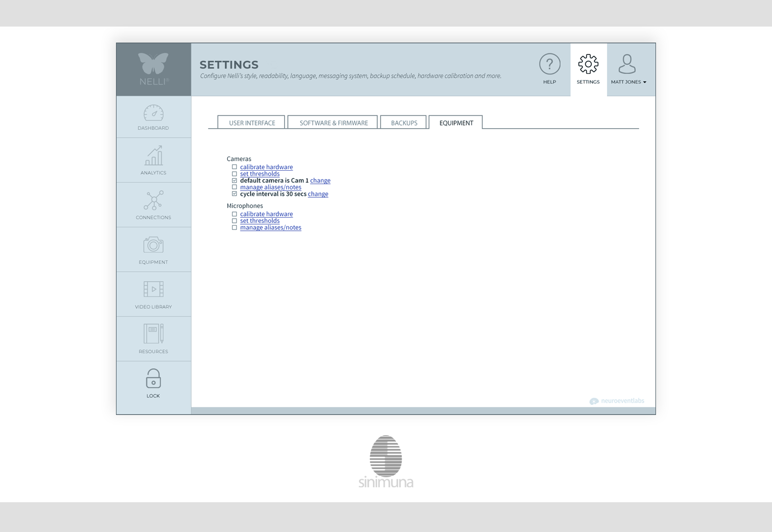Open Cameras calibrate hardware link
The image size is (772, 532).
coord(266,167)
